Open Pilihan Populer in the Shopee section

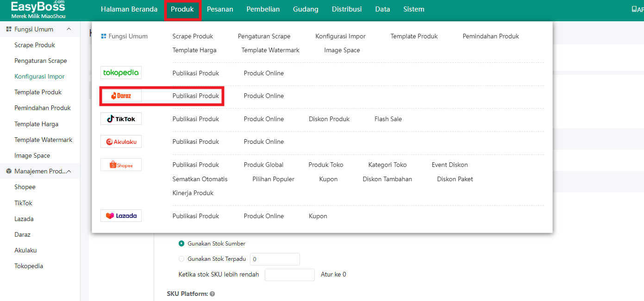[x=273, y=179]
